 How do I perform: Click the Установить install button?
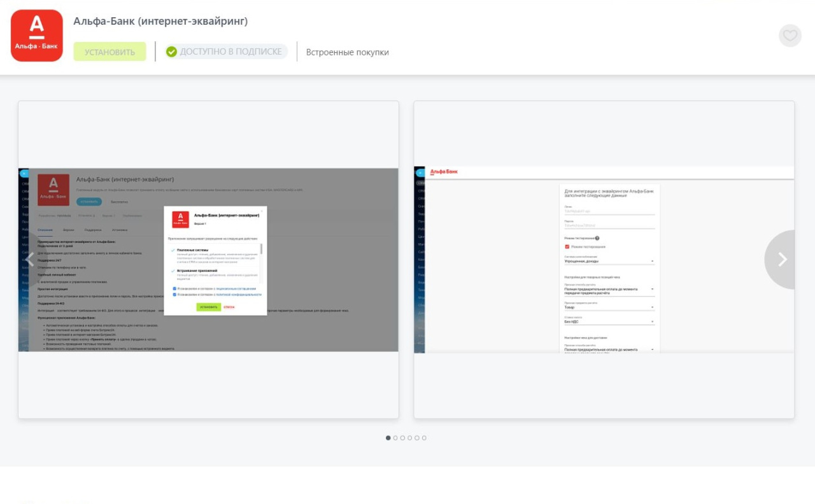110,52
